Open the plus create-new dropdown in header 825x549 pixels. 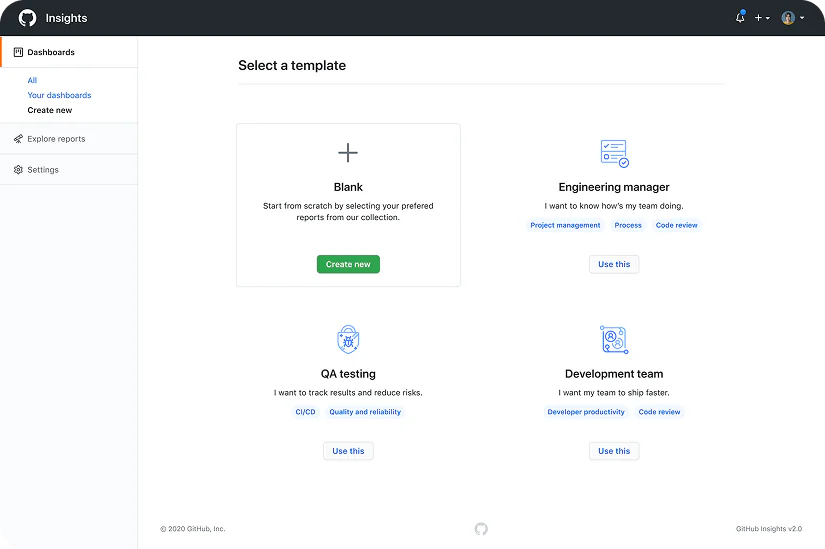pos(762,18)
